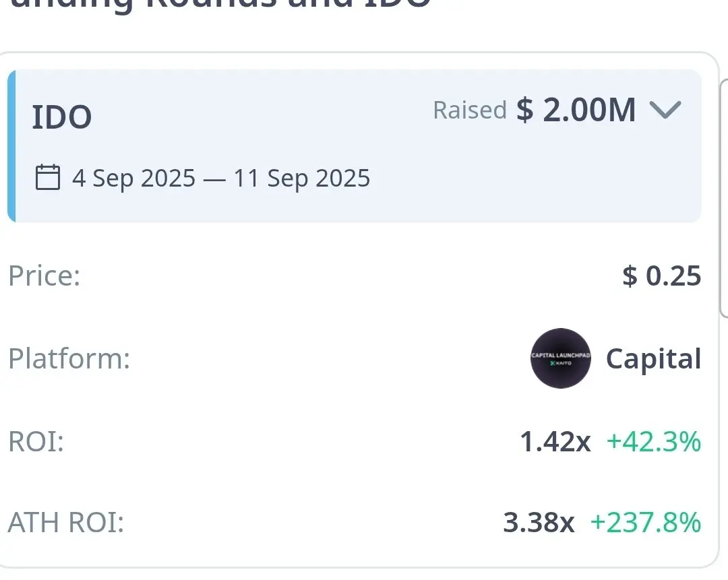728x580 pixels.
Task: Click the ATH ROI label
Action: (x=66, y=523)
